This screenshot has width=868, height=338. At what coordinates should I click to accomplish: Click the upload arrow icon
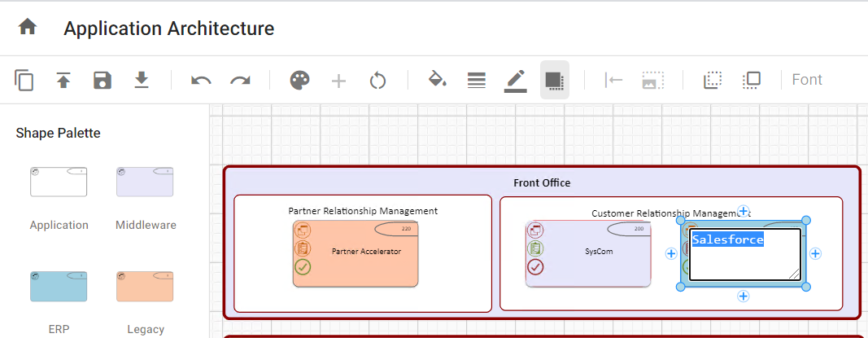pos(63,80)
